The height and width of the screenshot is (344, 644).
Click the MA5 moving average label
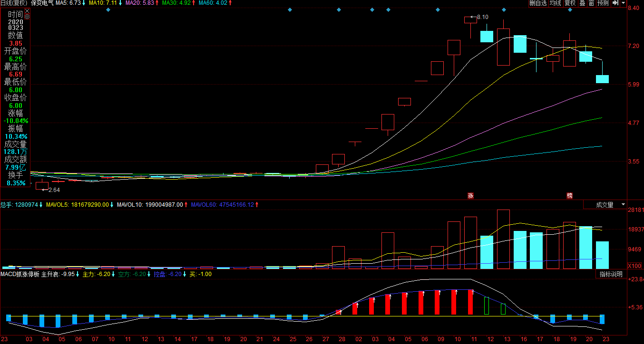(70, 3)
